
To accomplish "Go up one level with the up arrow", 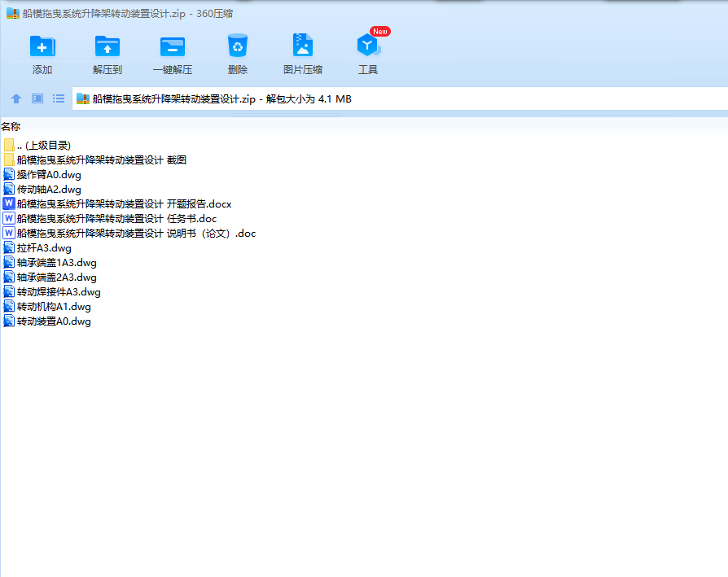I will tap(16, 98).
